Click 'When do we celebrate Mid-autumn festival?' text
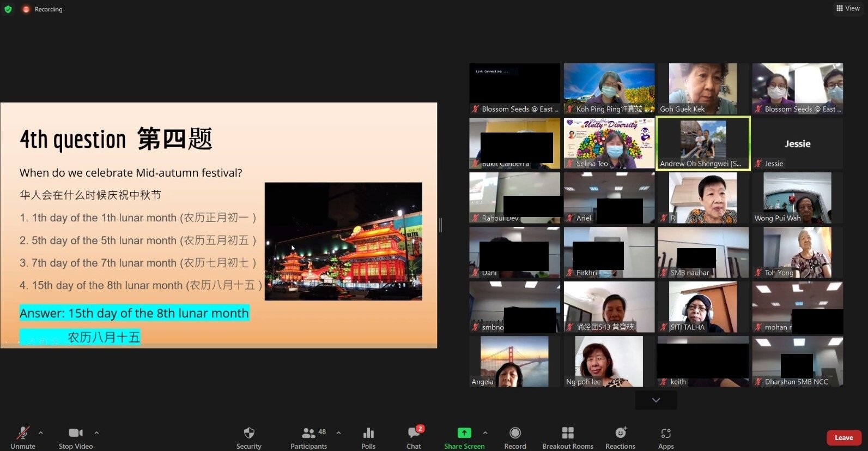This screenshot has width=868, height=451. point(131,173)
